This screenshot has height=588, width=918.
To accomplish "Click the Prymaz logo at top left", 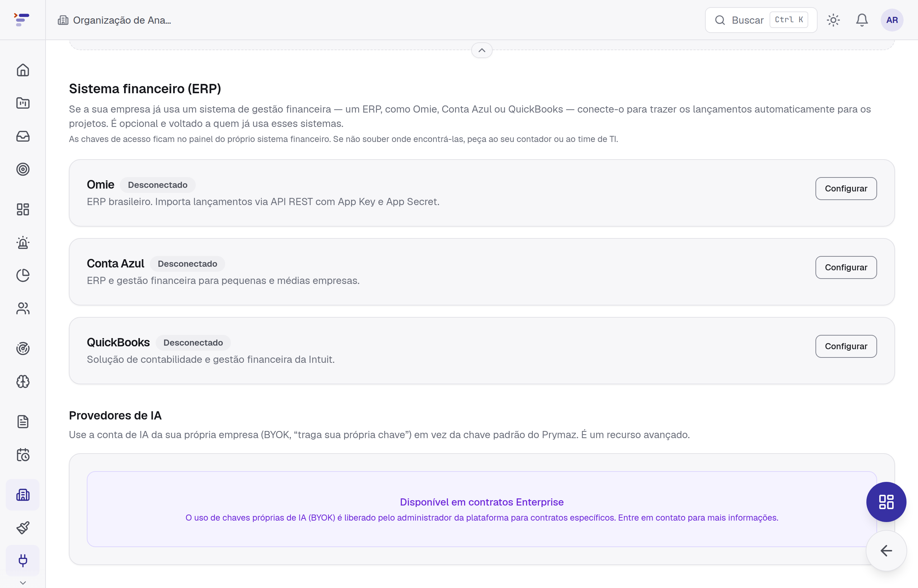I will (22, 19).
